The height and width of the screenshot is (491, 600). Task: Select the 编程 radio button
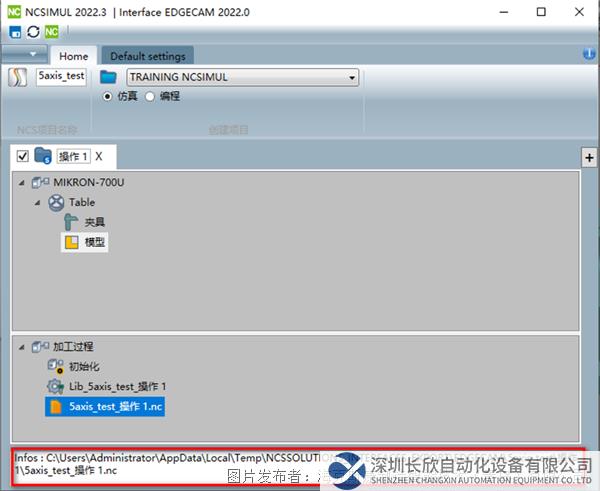pyautogui.click(x=151, y=96)
